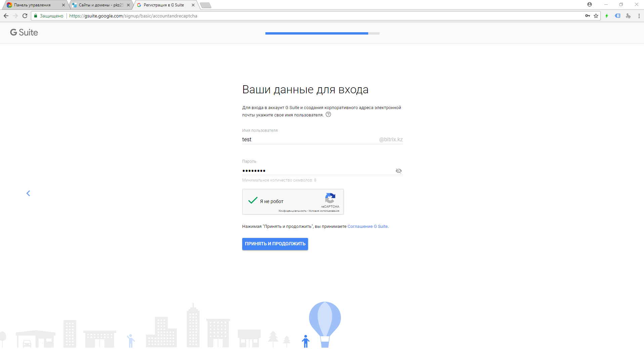Restore down the Chrome window
Image resolution: width=644 pixels, height=349 pixels.
[x=621, y=4]
